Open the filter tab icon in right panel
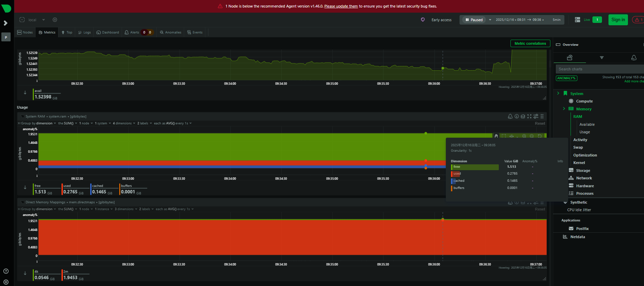The height and width of the screenshot is (286, 644). pyautogui.click(x=602, y=58)
